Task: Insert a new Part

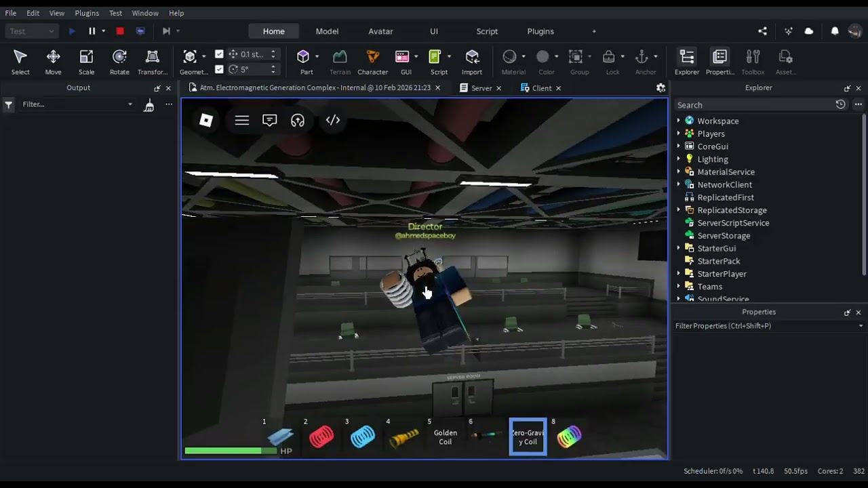Action: [307, 62]
